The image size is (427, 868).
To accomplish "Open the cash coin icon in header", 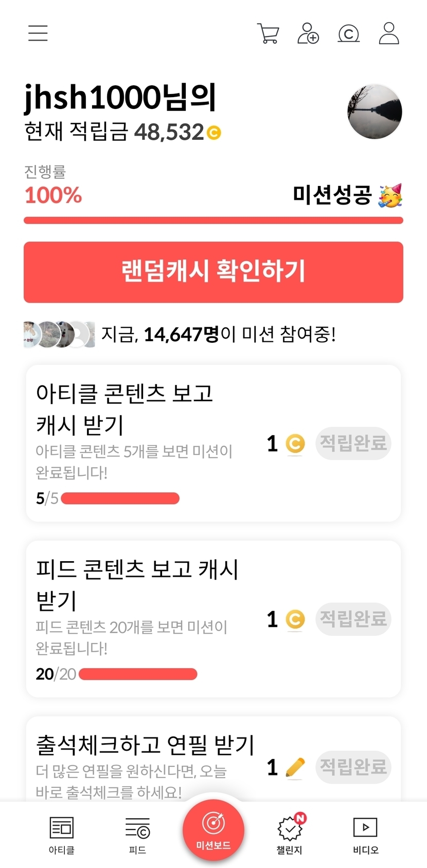I will coord(348,34).
